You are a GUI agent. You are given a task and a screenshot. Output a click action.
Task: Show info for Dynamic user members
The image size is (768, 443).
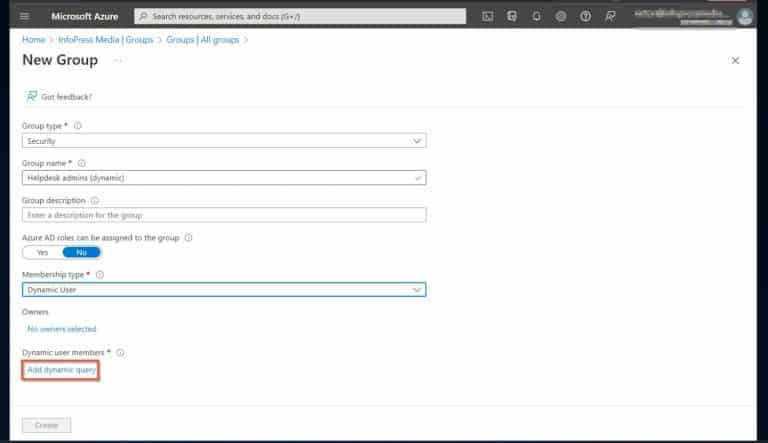(120, 352)
